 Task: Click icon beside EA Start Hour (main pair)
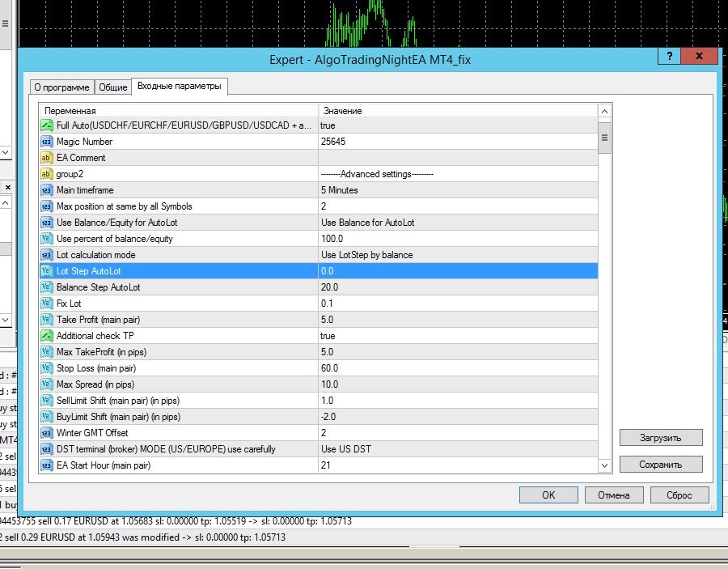coord(46,465)
